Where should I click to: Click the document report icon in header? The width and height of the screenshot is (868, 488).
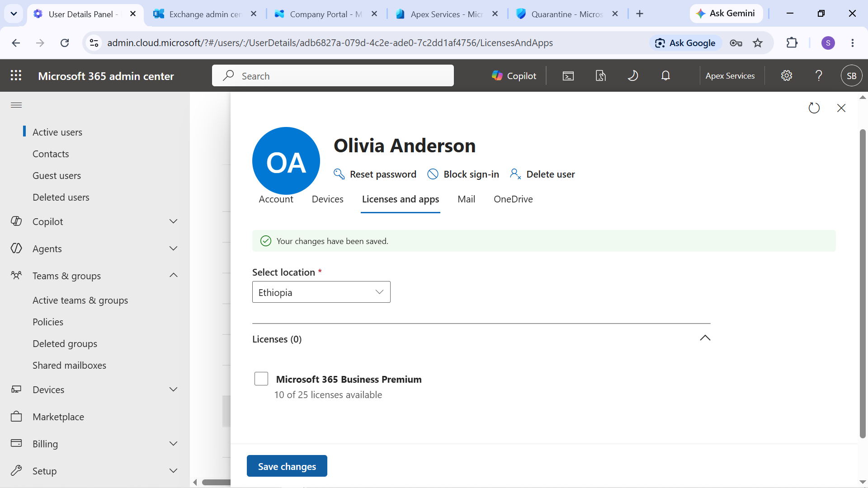pyautogui.click(x=600, y=76)
